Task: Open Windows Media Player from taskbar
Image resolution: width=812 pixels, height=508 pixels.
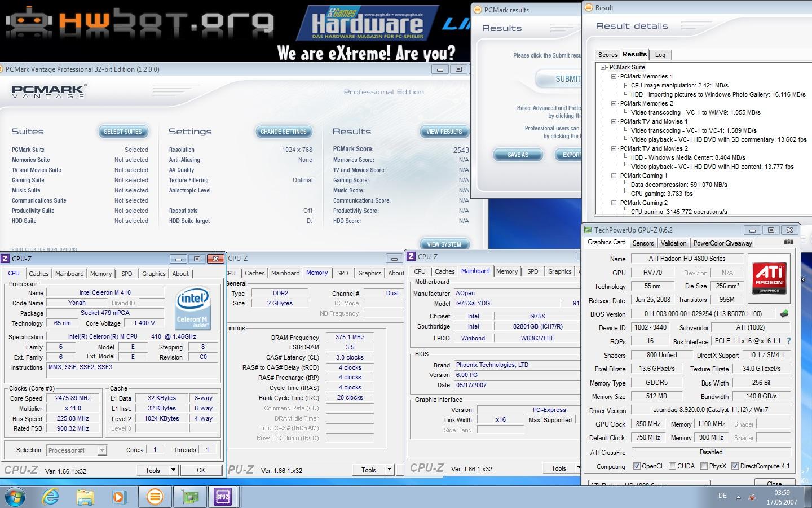Action: [119, 497]
